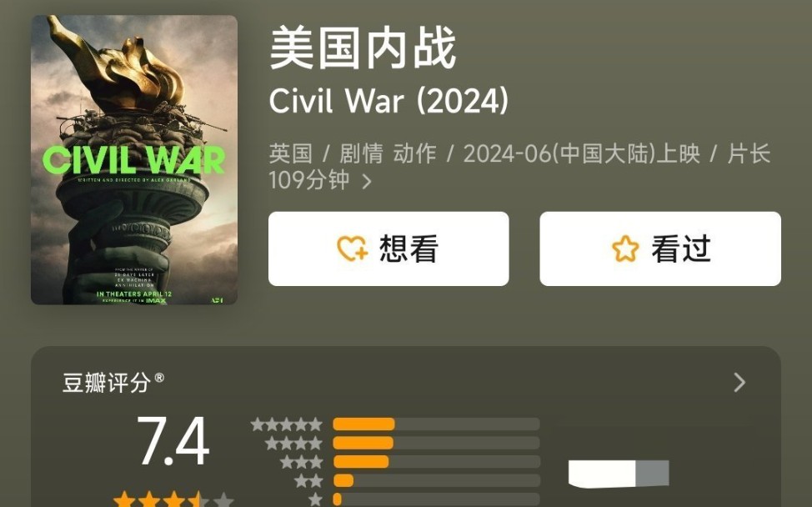Viewport: 812px width, 507px height.
Task: Tap the star icon in 看过
Action: tap(625, 248)
